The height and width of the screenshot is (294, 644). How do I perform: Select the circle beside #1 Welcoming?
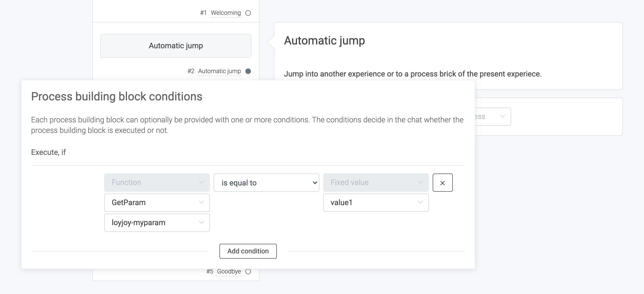click(248, 13)
